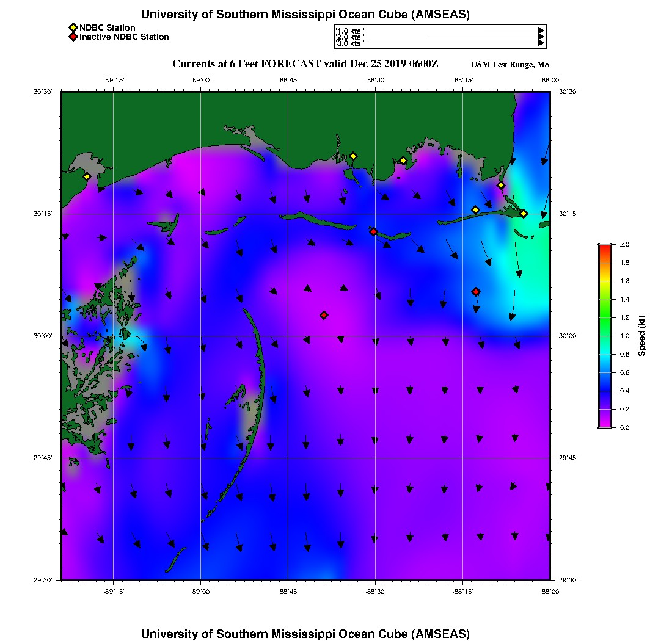This screenshot has width=672, height=641.
Task: Select the northernmost yellow NDBC station marker
Action: [x=352, y=156]
